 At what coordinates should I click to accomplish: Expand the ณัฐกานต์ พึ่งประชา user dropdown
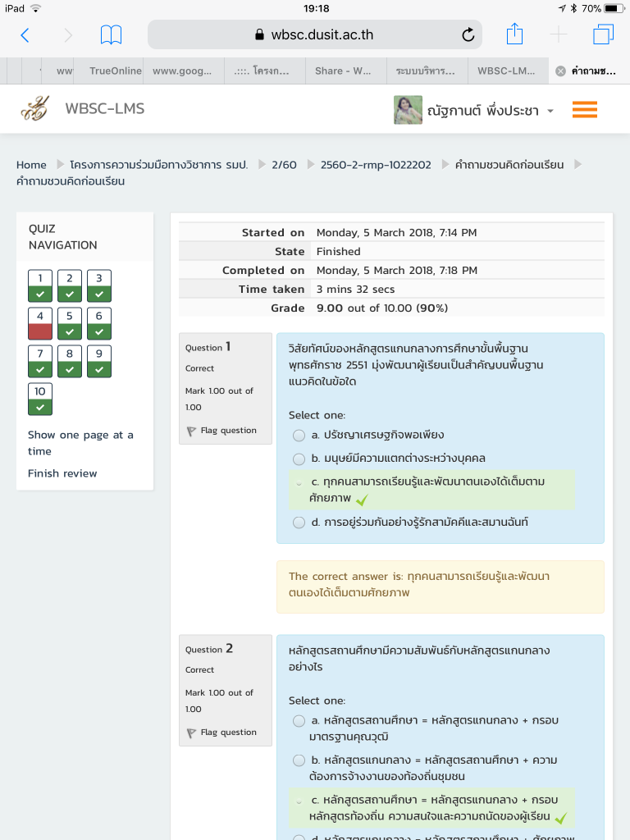[550, 111]
